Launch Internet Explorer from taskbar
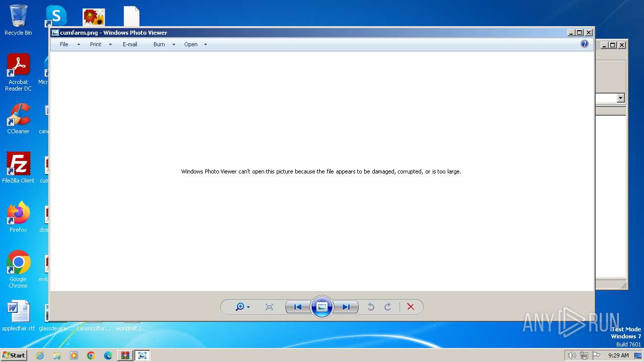 pos(40,355)
